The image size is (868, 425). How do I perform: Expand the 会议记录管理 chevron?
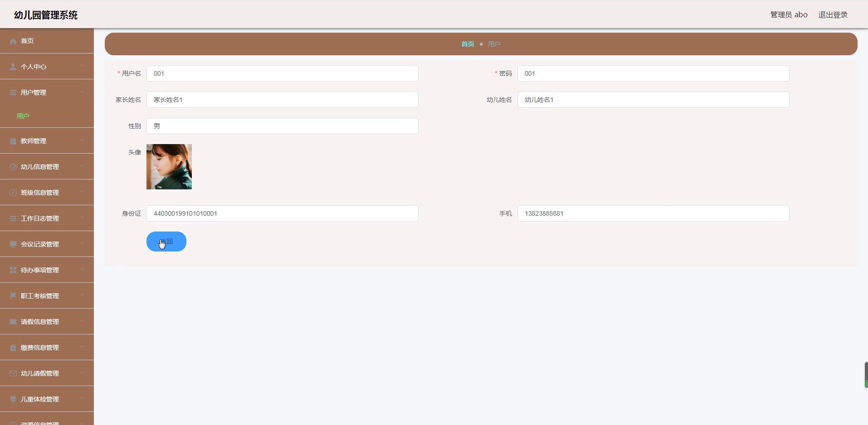point(82,244)
